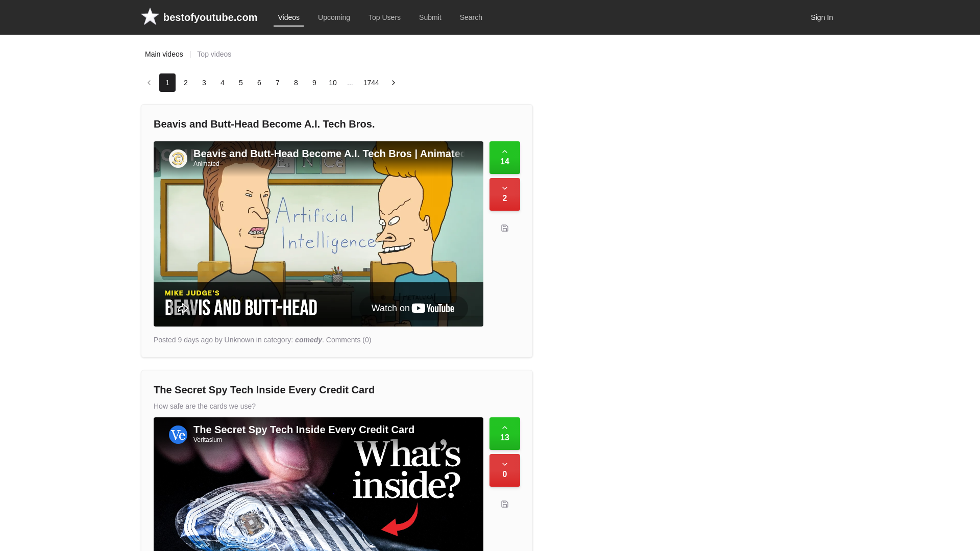Screen dimensions: 980x551
Task: Select Main videos view
Action: pos(164,54)
